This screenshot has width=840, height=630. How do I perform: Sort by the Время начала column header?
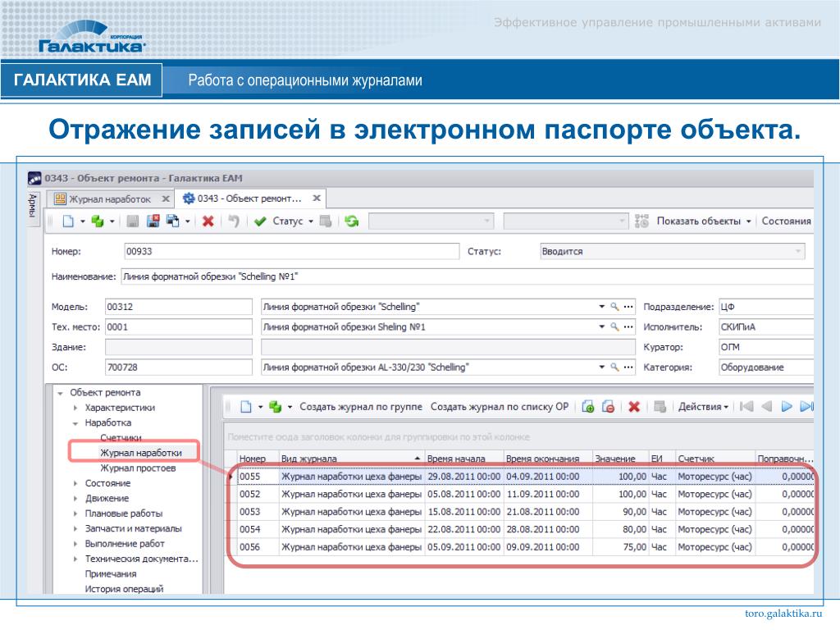click(x=463, y=459)
